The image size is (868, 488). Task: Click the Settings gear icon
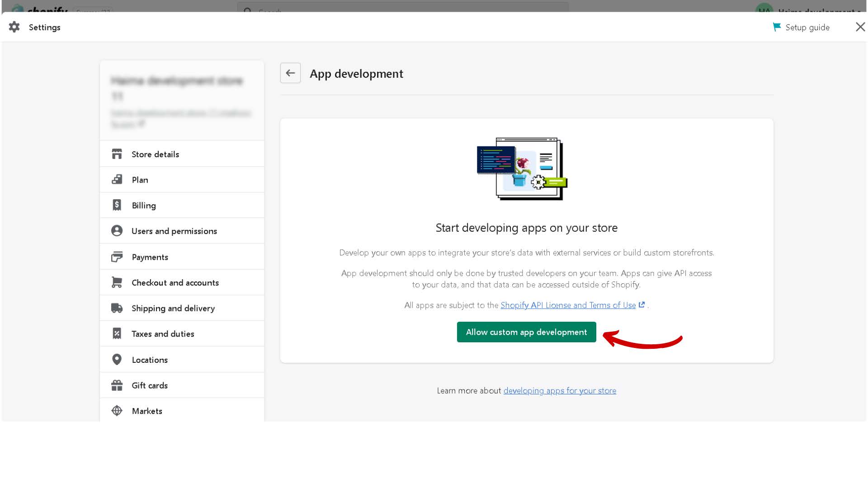14,27
